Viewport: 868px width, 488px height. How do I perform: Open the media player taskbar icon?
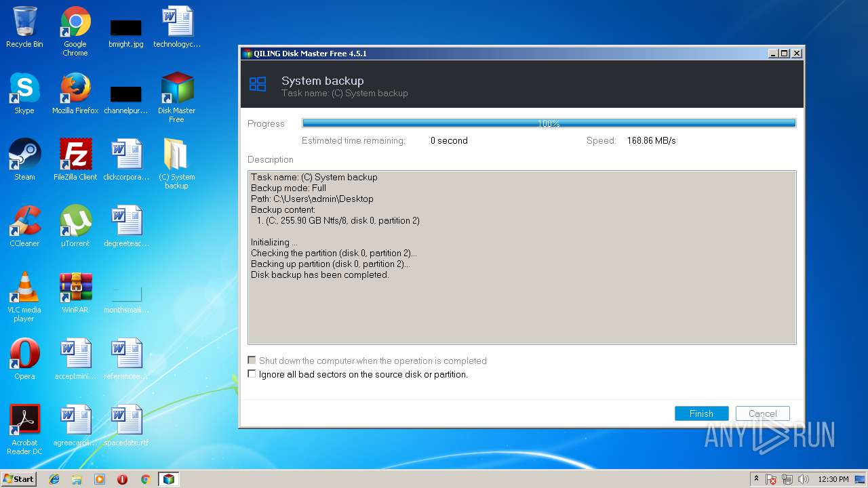coord(100,479)
